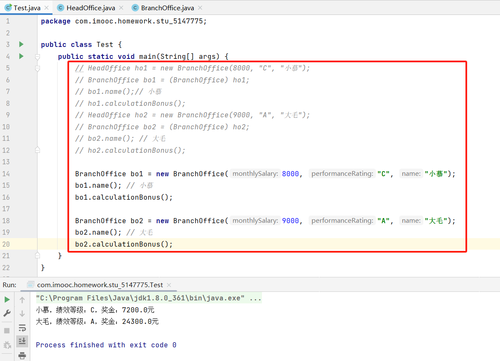Close the Test.java tab

pyautogui.click(x=46, y=8)
